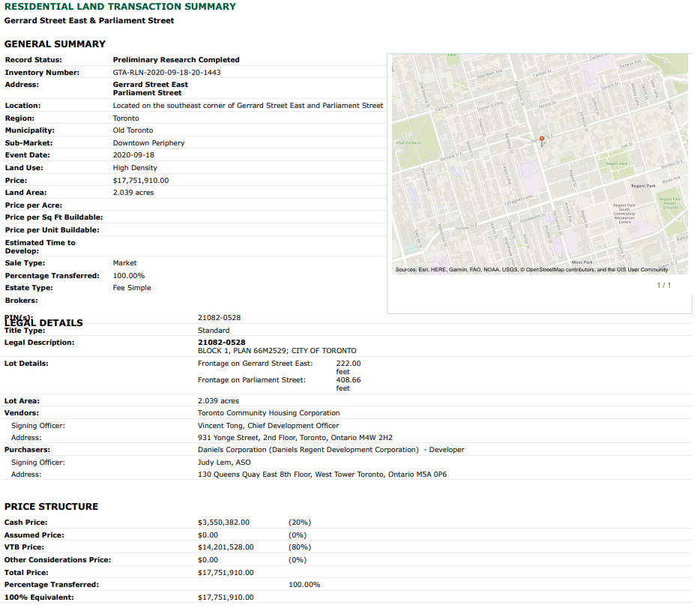This screenshot has height=608, width=700.
Task: Click the red location pin on map
Action: (542, 141)
